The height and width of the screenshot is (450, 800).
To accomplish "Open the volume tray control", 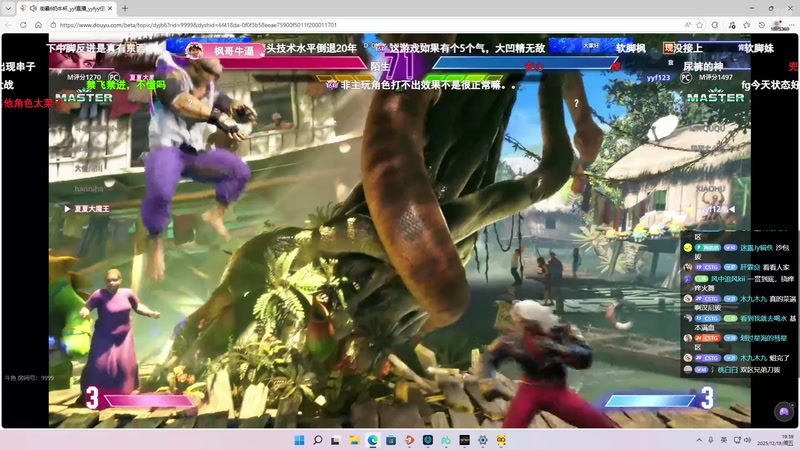I will tap(747, 440).
